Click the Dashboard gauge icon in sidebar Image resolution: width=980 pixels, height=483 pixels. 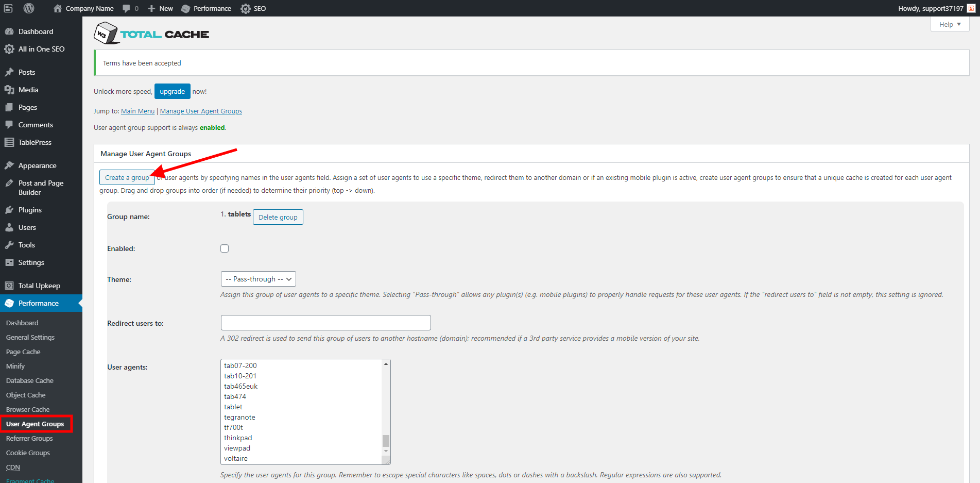[9, 31]
